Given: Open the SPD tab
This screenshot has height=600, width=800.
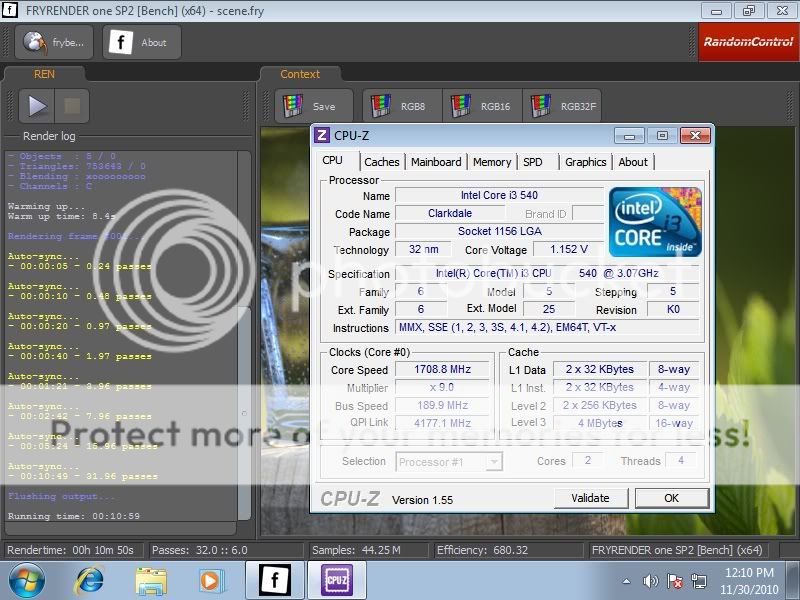Looking at the screenshot, I should (x=533, y=162).
